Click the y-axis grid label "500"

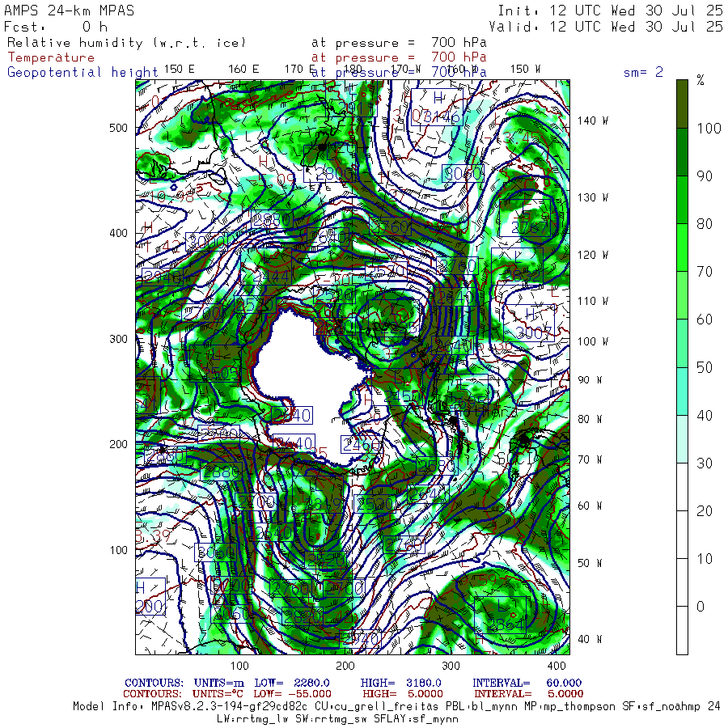(118, 128)
